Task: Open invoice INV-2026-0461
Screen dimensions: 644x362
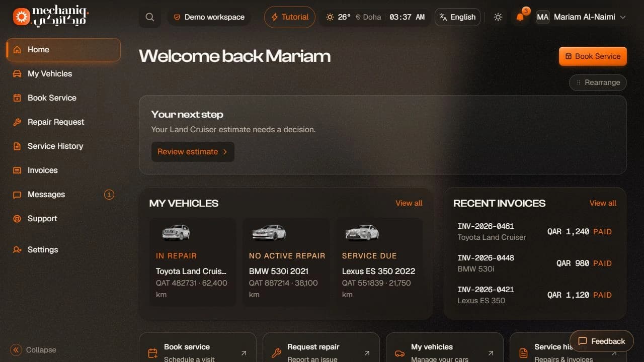Action: click(535, 232)
